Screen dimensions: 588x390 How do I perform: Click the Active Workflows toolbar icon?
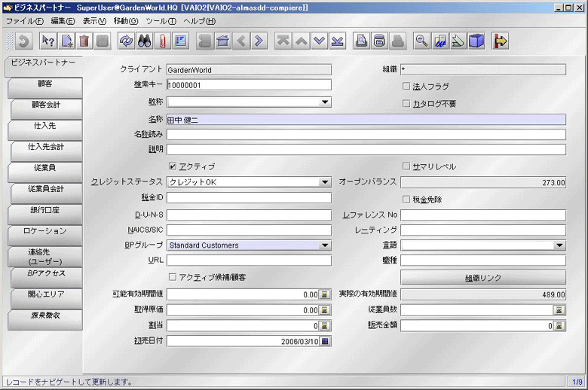tap(440, 41)
